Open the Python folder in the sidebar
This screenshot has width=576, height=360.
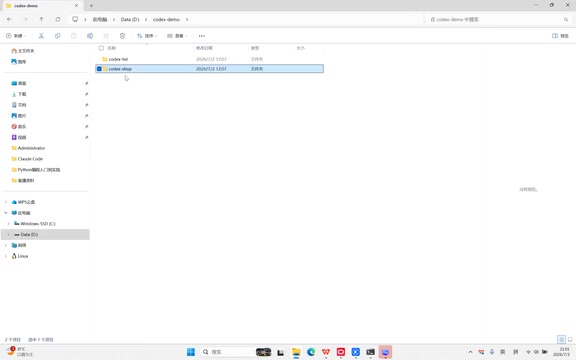[x=36, y=169]
